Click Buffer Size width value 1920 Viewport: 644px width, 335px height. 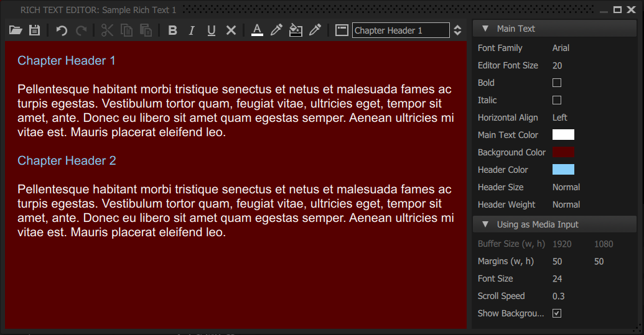[562, 244]
